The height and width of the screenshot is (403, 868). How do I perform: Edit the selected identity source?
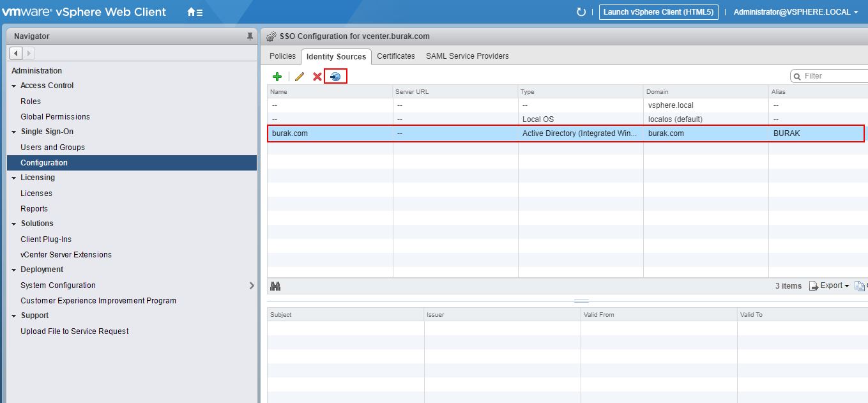(299, 77)
